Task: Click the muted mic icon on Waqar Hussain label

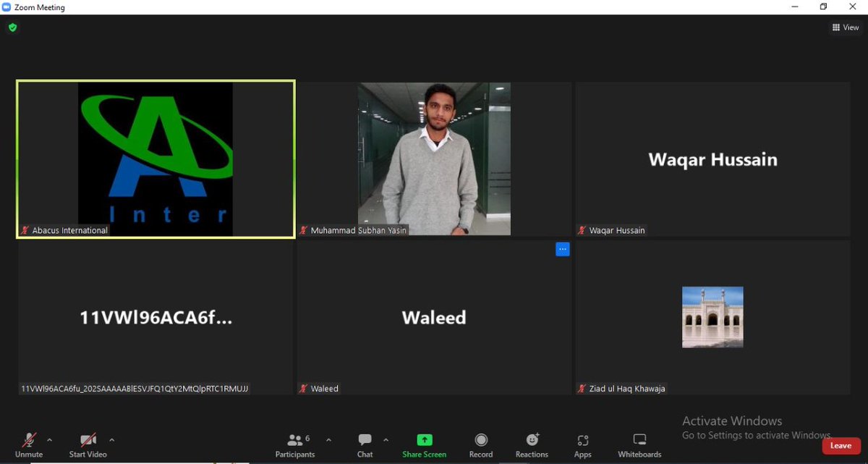Action: pyautogui.click(x=582, y=230)
